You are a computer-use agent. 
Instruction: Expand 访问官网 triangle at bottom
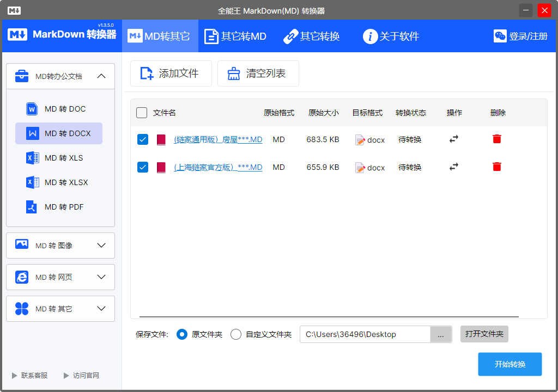[x=66, y=376]
